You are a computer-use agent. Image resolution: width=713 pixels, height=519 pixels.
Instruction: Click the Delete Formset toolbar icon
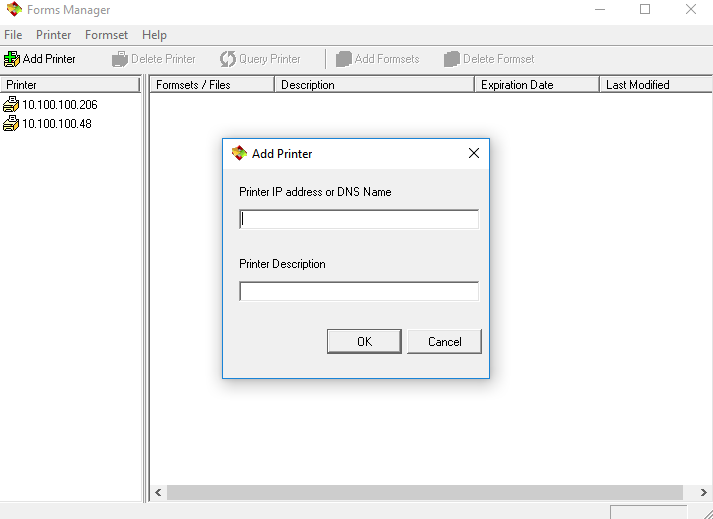pos(452,59)
